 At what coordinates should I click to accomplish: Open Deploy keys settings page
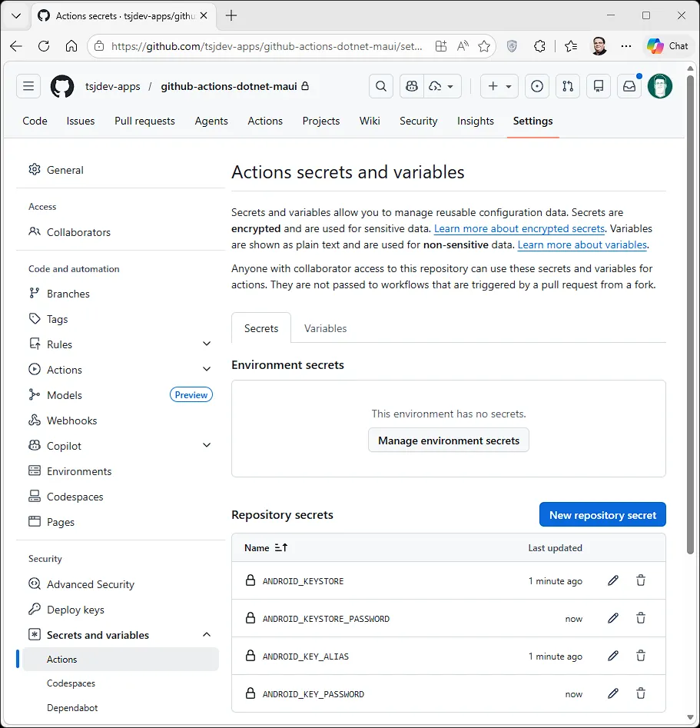(x=120, y=610)
